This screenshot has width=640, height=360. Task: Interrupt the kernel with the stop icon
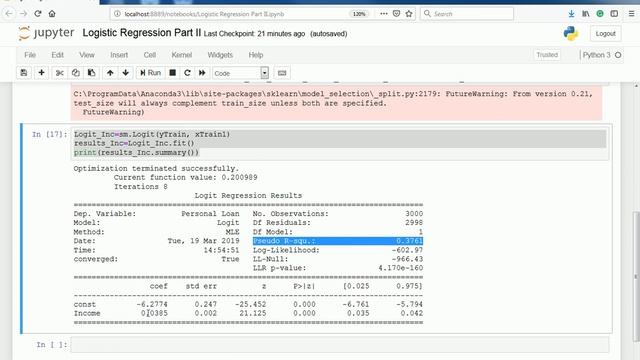pyautogui.click(x=173, y=73)
